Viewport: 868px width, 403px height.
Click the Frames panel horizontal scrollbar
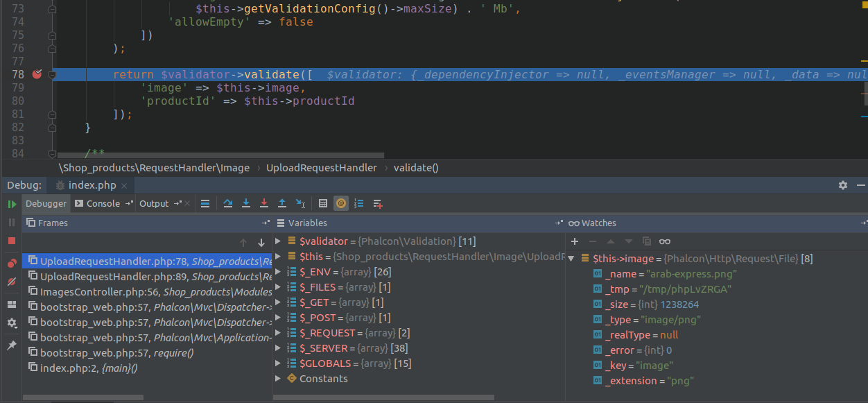coord(83,398)
